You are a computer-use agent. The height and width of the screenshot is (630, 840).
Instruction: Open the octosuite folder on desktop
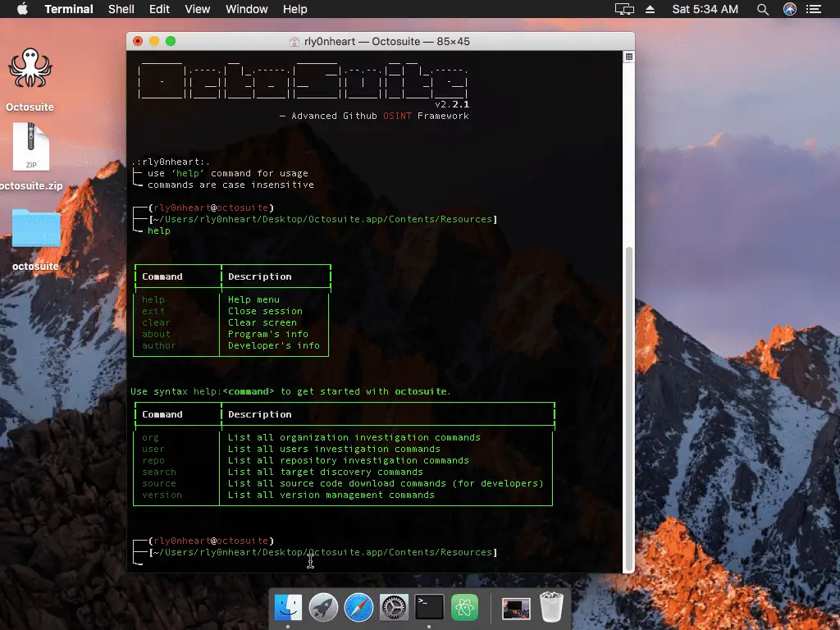click(x=36, y=229)
